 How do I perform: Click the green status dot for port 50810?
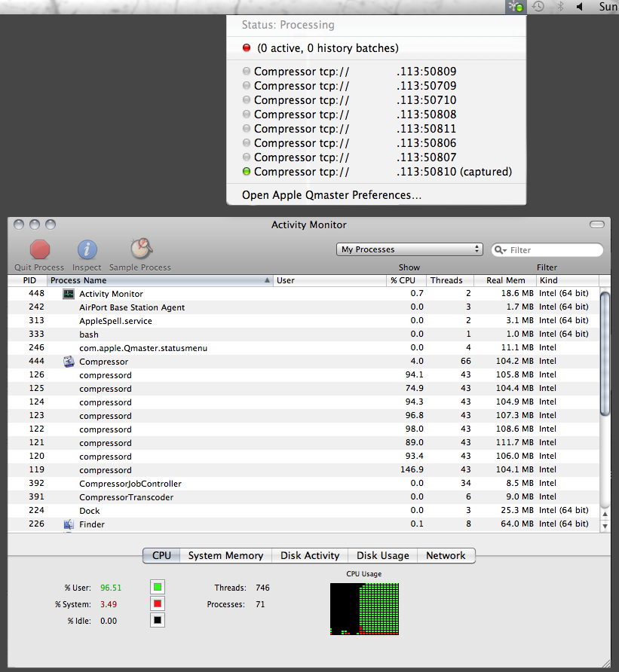pyautogui.click(x=247, y=172)
